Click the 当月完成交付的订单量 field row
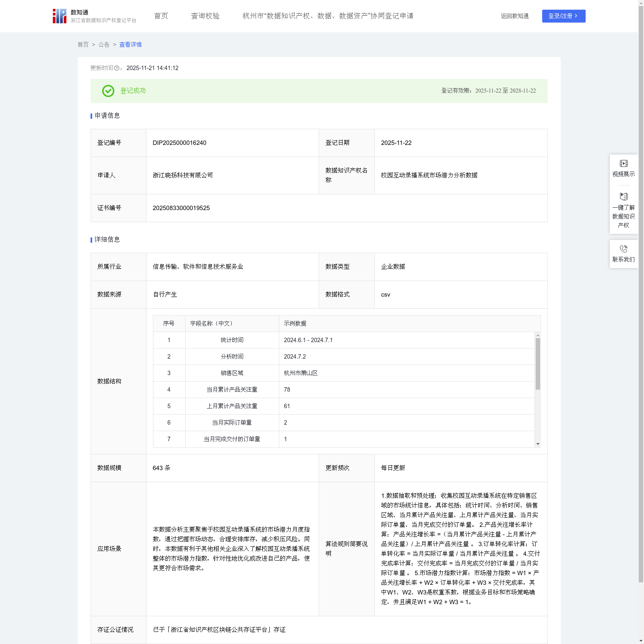This screenshot has height=644, width=644. tap(344, 439)
